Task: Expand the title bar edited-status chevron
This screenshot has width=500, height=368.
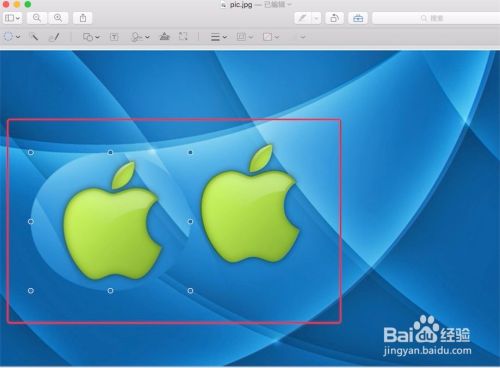Action: [x=289, y=4]
